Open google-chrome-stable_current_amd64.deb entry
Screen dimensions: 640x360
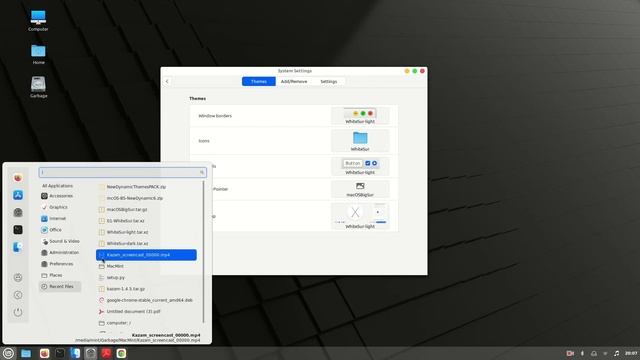(x=146, y=300)
